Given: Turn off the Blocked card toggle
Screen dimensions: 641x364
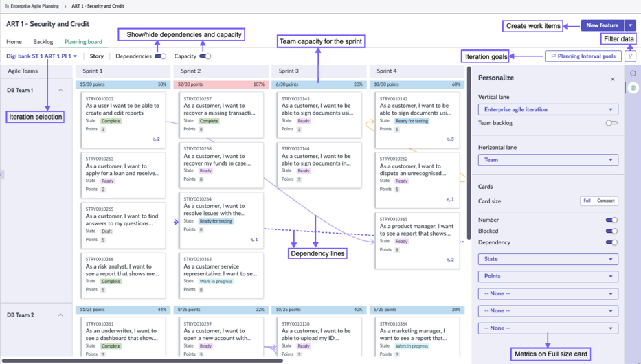Looking at the screenshot, I should click(x=611, y=231).
